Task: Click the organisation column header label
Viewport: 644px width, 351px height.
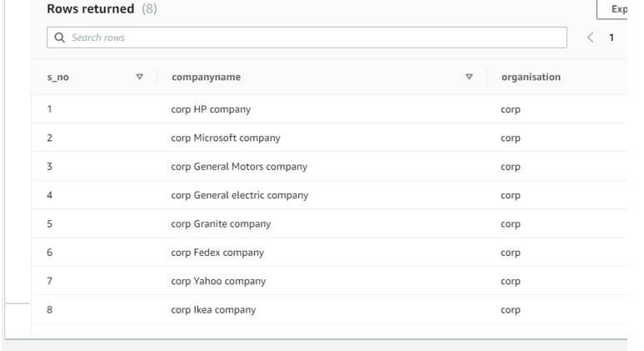Action: click(x=531, y=77)
